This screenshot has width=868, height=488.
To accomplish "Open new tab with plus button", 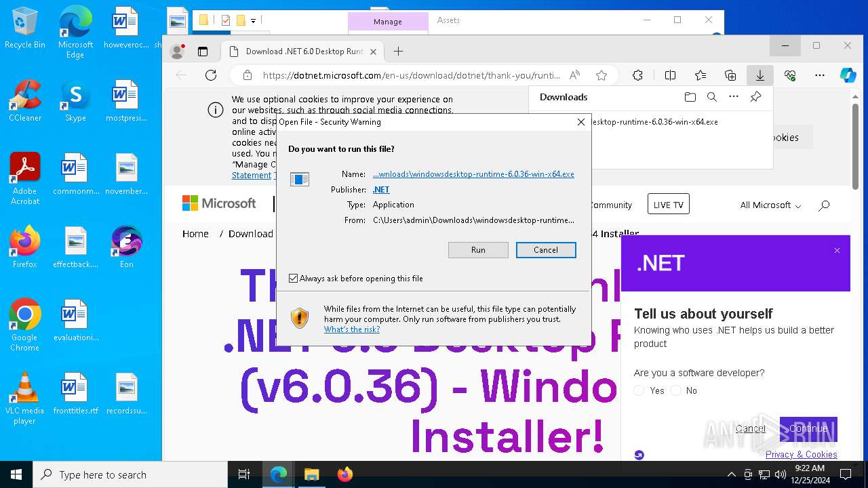I will pos(398,52).
